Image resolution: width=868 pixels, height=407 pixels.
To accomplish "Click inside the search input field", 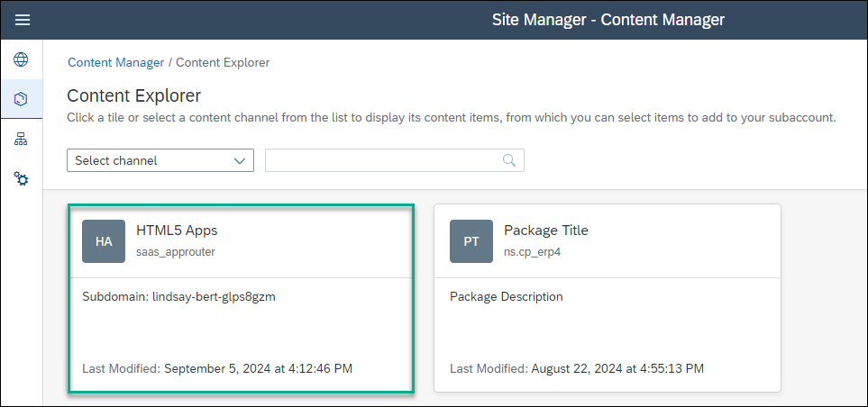I will 394,160.
